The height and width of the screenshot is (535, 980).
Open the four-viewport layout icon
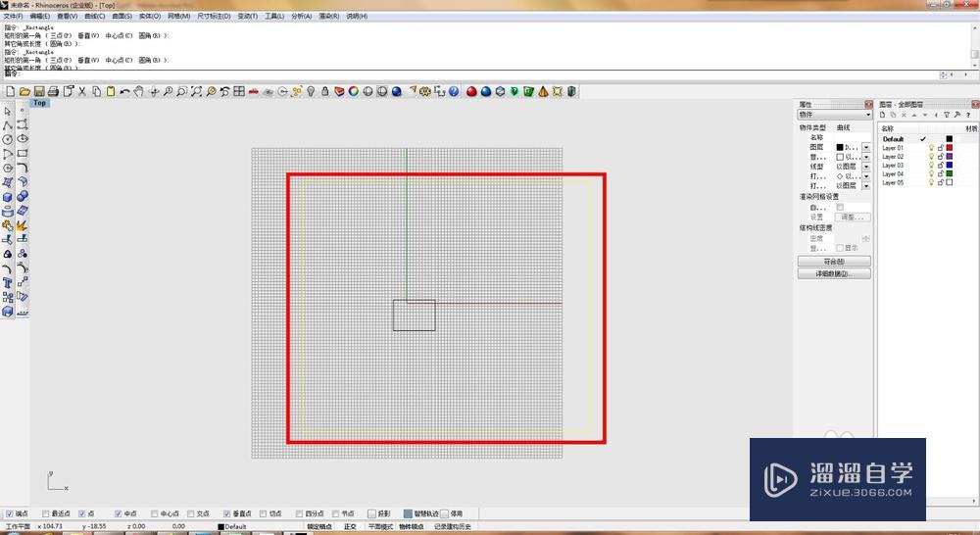(239, 91)
